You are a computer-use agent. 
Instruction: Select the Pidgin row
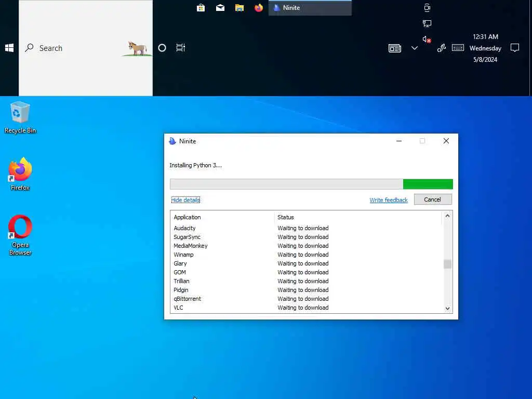307,290
